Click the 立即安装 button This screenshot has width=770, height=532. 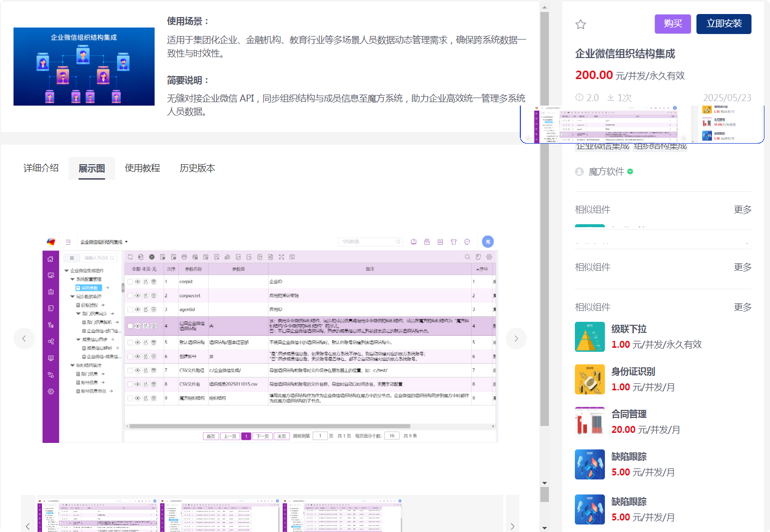[x=724, y=24]
